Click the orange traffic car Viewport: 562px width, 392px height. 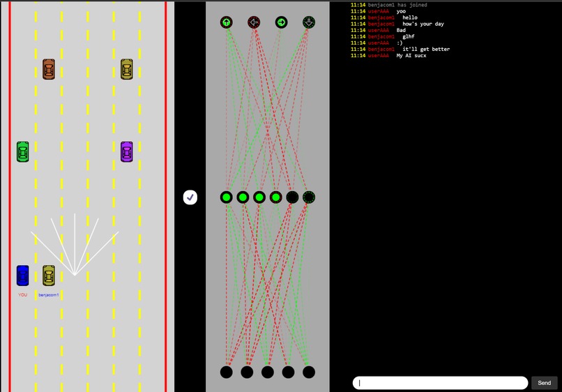tap(49, 69)
